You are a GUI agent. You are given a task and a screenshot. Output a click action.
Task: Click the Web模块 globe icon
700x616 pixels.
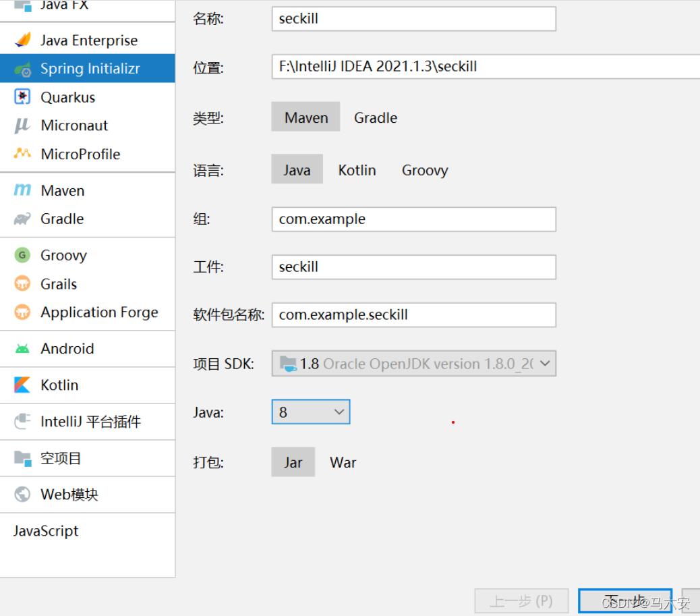22,494
